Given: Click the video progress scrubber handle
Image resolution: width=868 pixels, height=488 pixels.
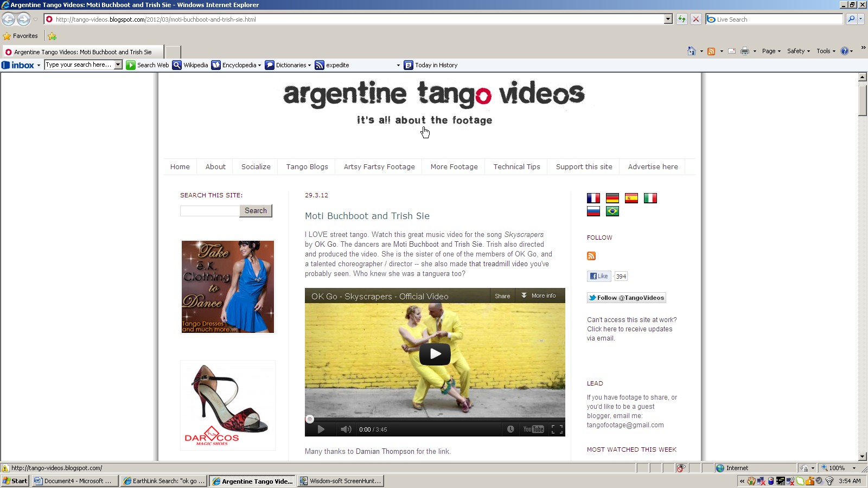Looking at the screenshot, I should [x=310, y=419].
